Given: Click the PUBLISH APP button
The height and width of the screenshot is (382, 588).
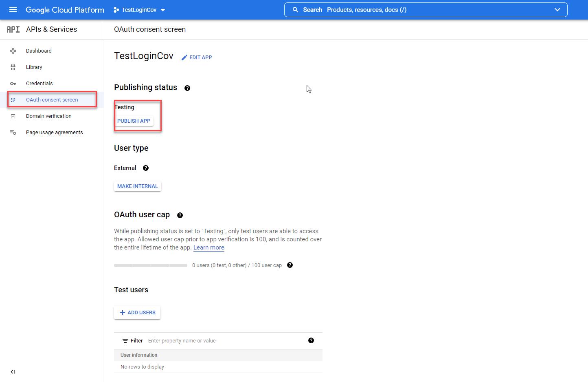Looking at the screenshot, I should 134,121.
